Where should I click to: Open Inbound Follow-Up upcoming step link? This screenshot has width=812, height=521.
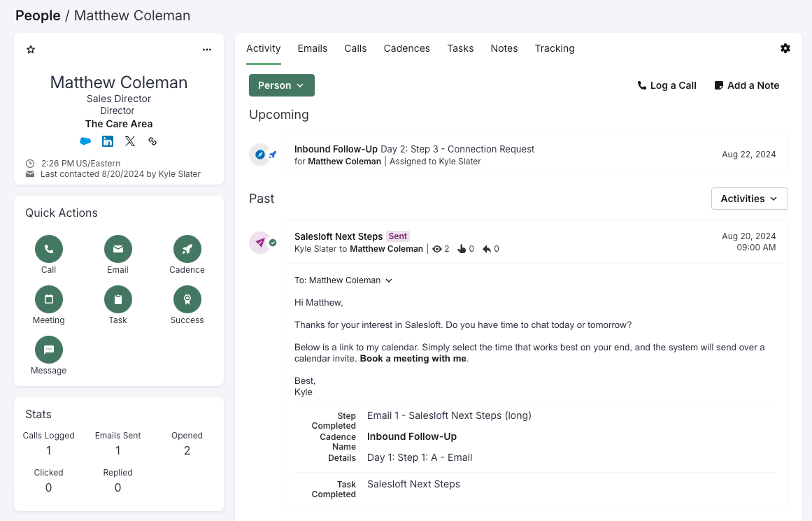click(x=336, y=149)
